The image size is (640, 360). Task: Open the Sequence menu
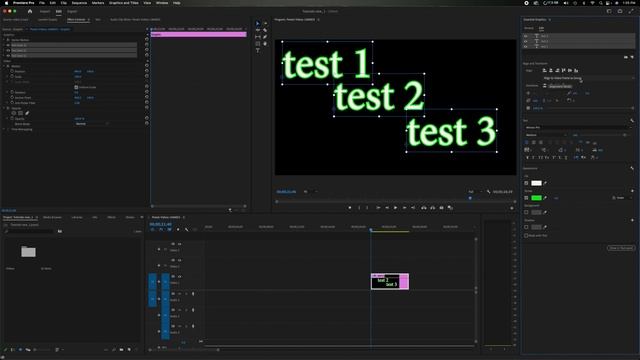click(79, 3)
